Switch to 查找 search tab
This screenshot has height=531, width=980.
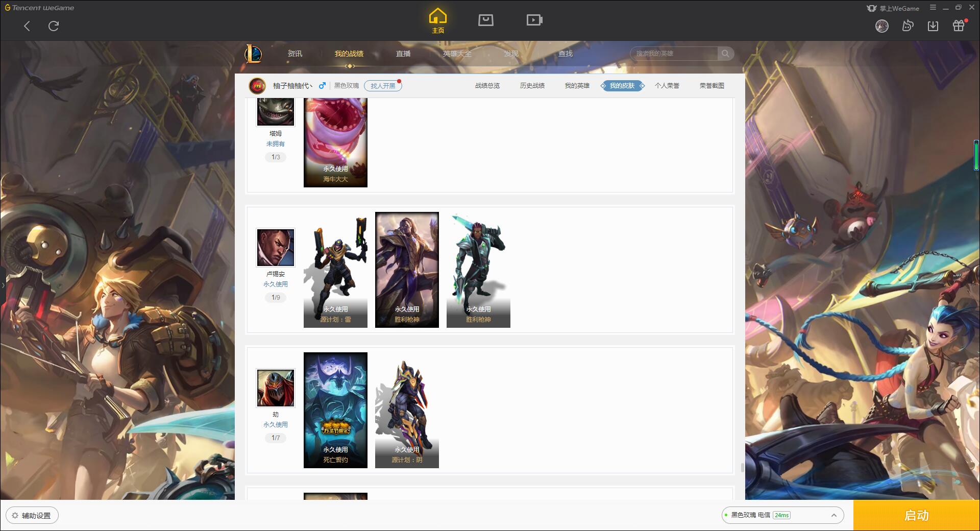coord(565,54)
